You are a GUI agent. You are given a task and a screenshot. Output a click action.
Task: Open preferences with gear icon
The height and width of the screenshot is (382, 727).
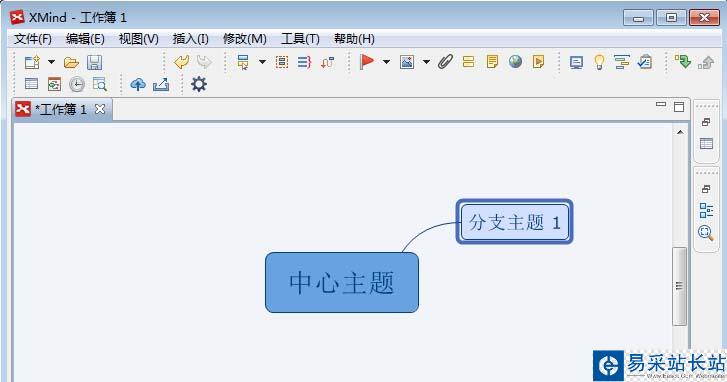pos(199,84)
